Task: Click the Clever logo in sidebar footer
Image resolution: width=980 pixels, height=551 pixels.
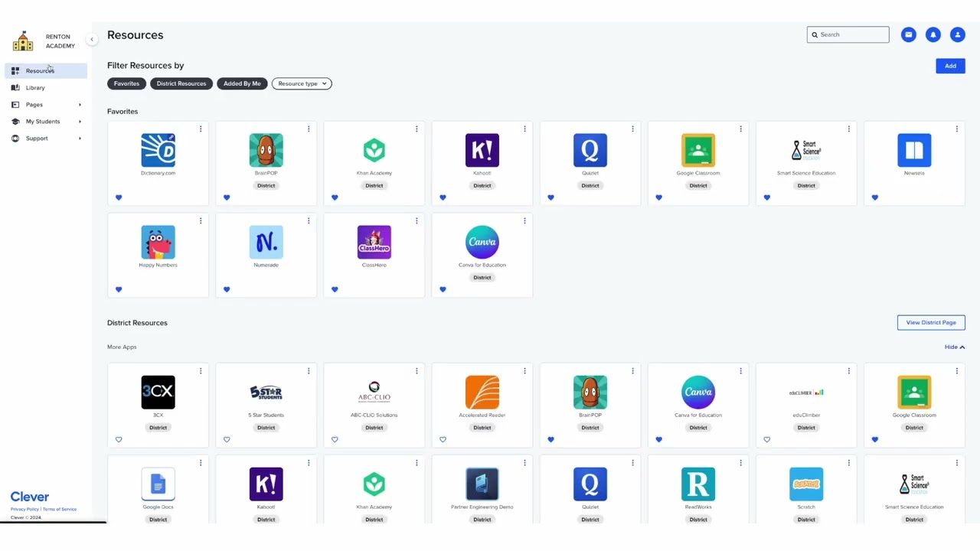Action: [30, 497]
